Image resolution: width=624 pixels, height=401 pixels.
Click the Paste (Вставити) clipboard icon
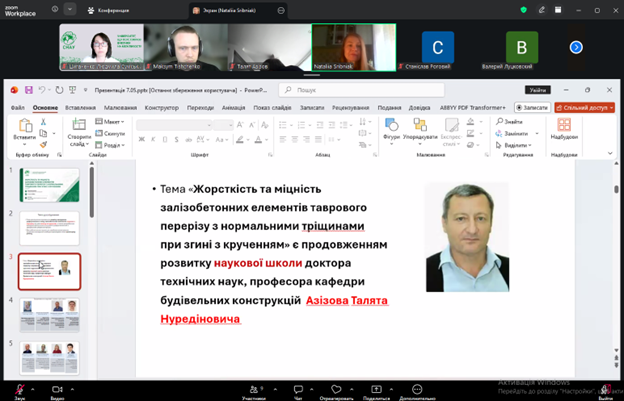coord(25,125)
